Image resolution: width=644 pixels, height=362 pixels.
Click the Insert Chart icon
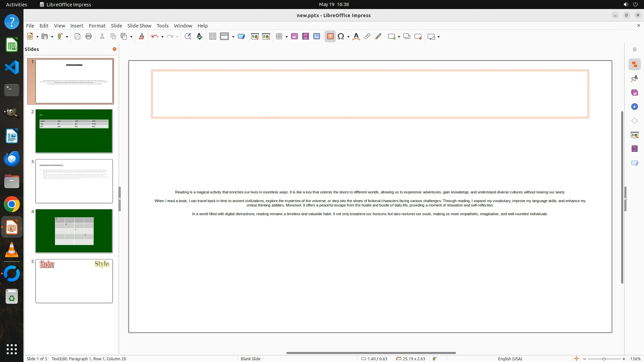tap(316, 37)
